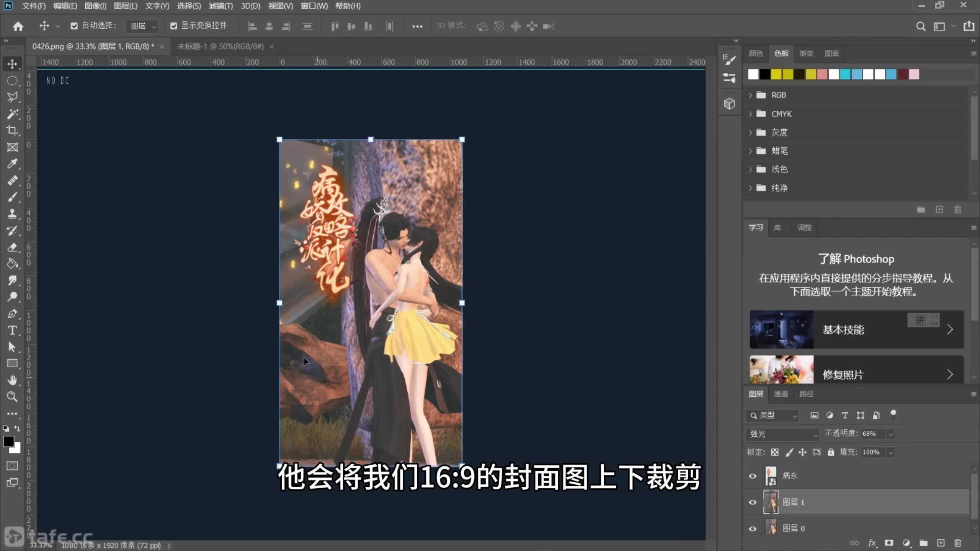The width and height of the screenshot is (980, 551).
Task: Open the Home screen icon
Action: 18,26
